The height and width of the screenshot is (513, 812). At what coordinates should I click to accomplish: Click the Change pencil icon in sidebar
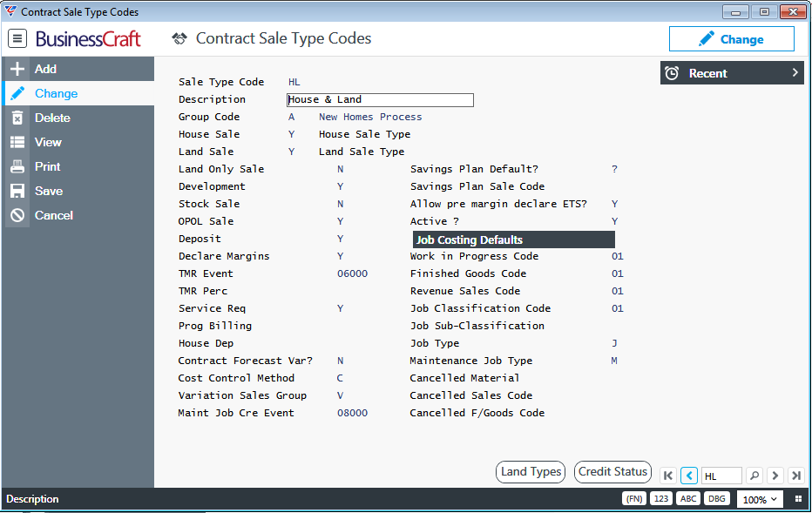tap(17, 93)
